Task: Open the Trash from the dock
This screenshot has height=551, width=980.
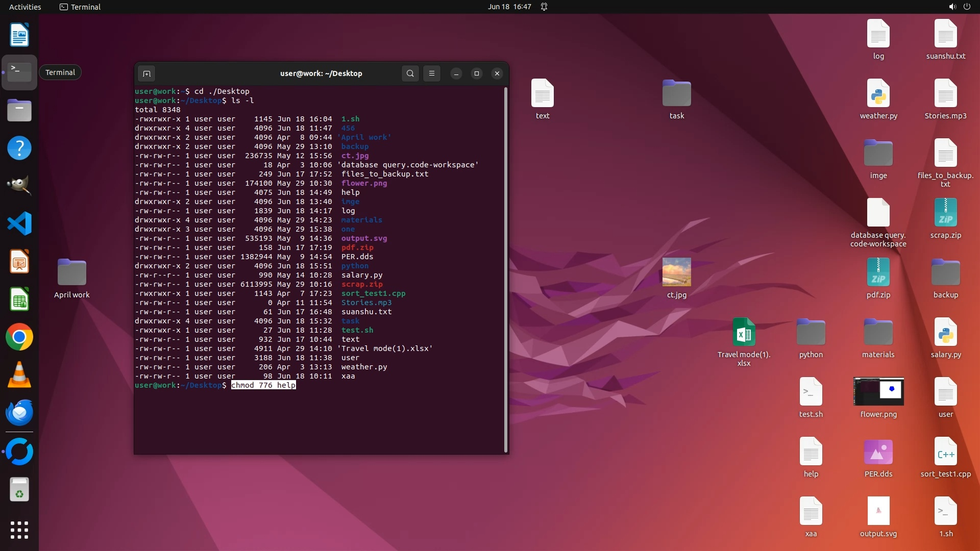Action: pos(19,490)
